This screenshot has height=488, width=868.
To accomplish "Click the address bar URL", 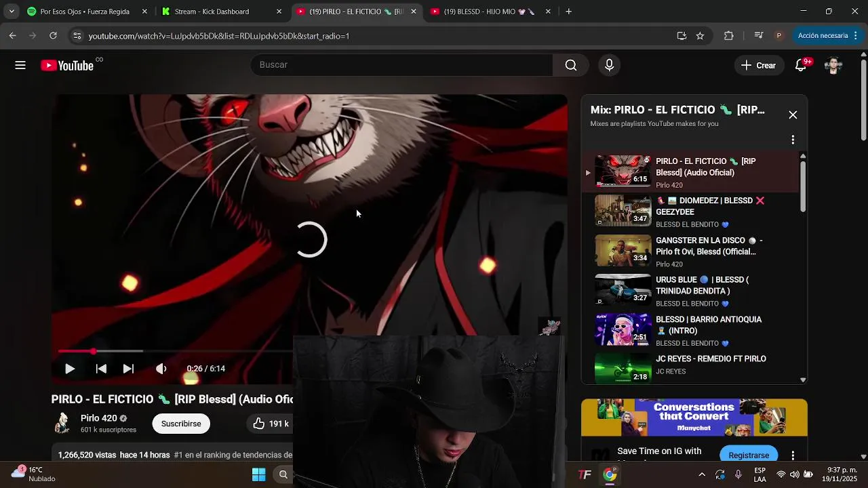I will pyautogui.click(x=218, y=36).
